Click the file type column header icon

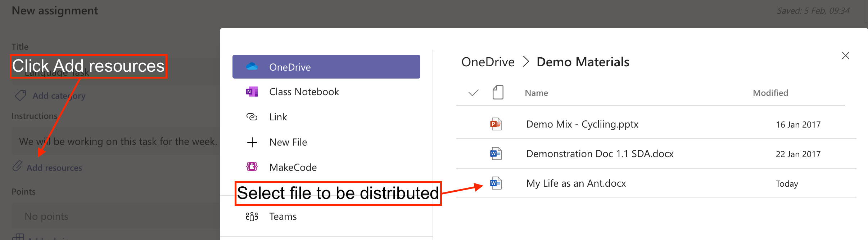[x=498, y=92]
